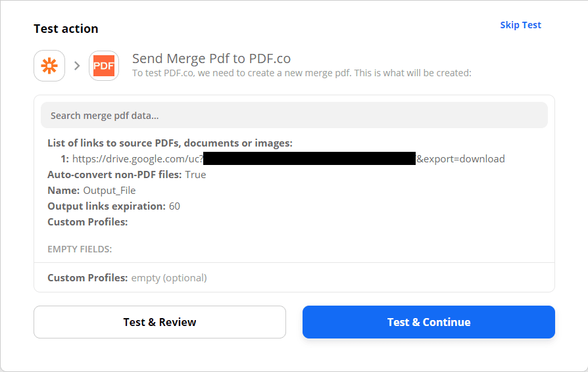This screenshot has width=588, height=372.
Task: Click the chevron arrow between app icons
Action: (x=77, y=66)
